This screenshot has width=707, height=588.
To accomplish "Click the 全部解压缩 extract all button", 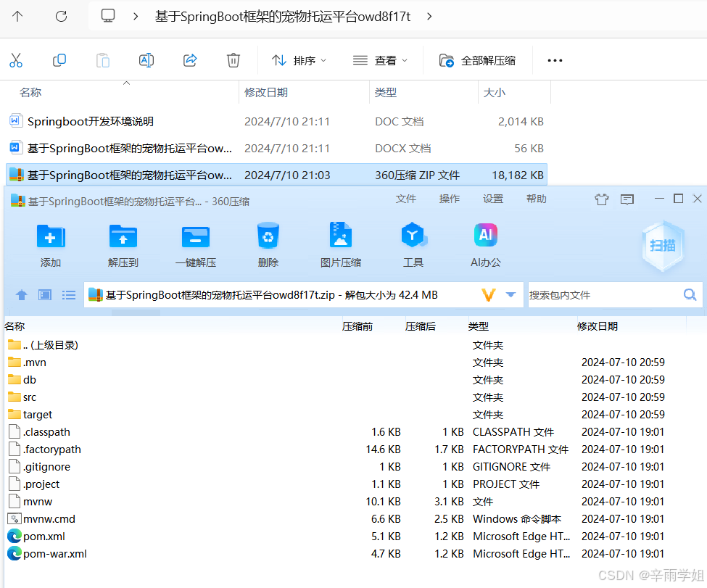I will (477, 60).
